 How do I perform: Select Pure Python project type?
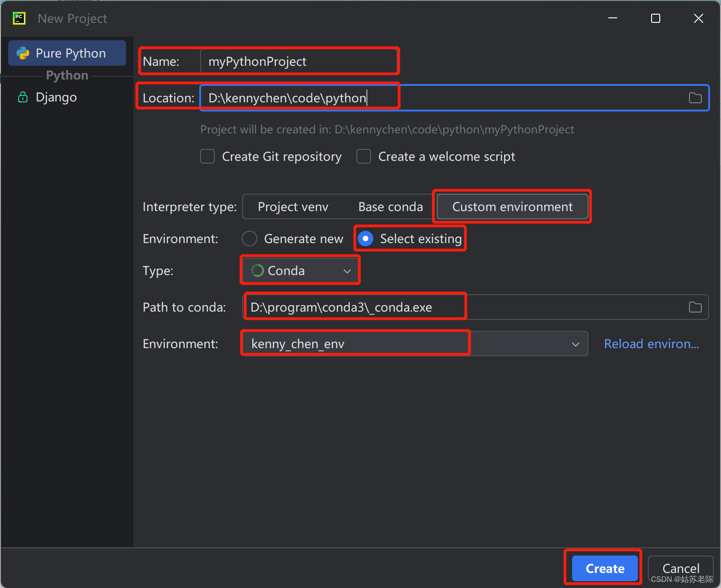click(x=67, y=53)
